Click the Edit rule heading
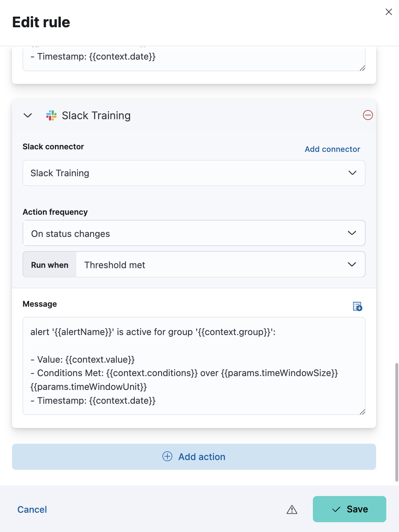This screenshot has width=399, height=532. (x=41, y=22)
